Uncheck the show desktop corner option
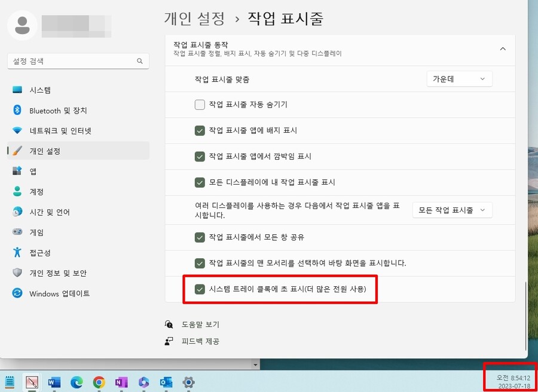The height and width of the screenshot is (392, 538). tap(200, 263)
